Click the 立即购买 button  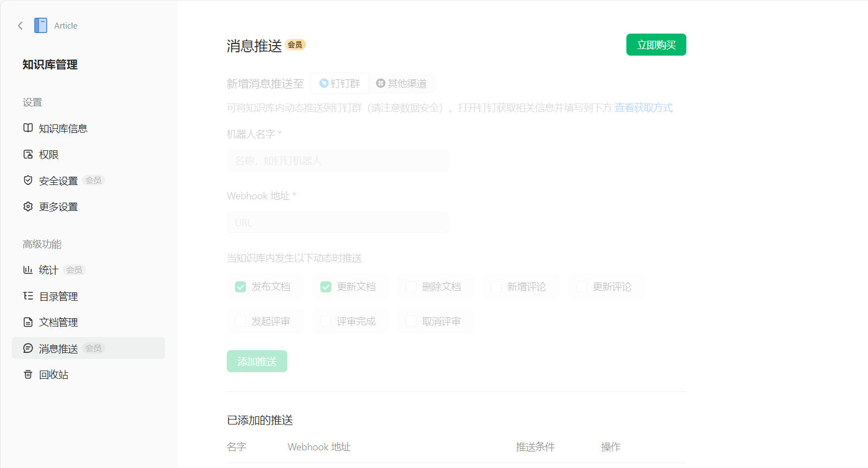tap(656, 45)
